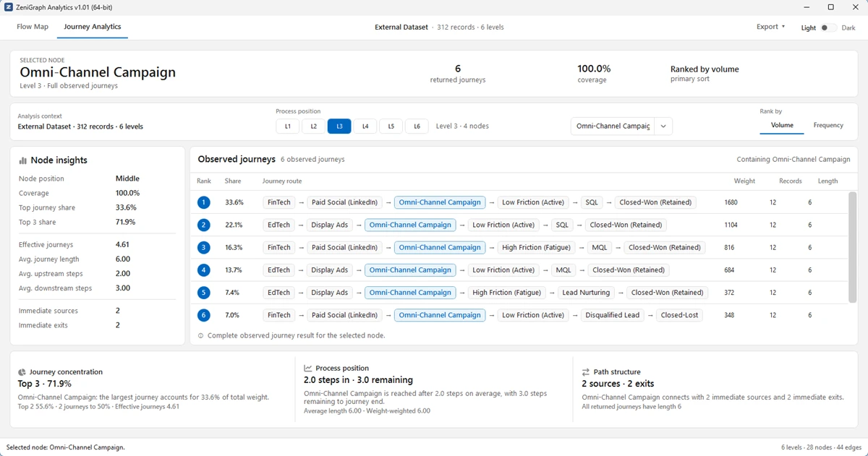Click the Path structure arrows icon
868x456 pixels.
[x=586, y=372]
